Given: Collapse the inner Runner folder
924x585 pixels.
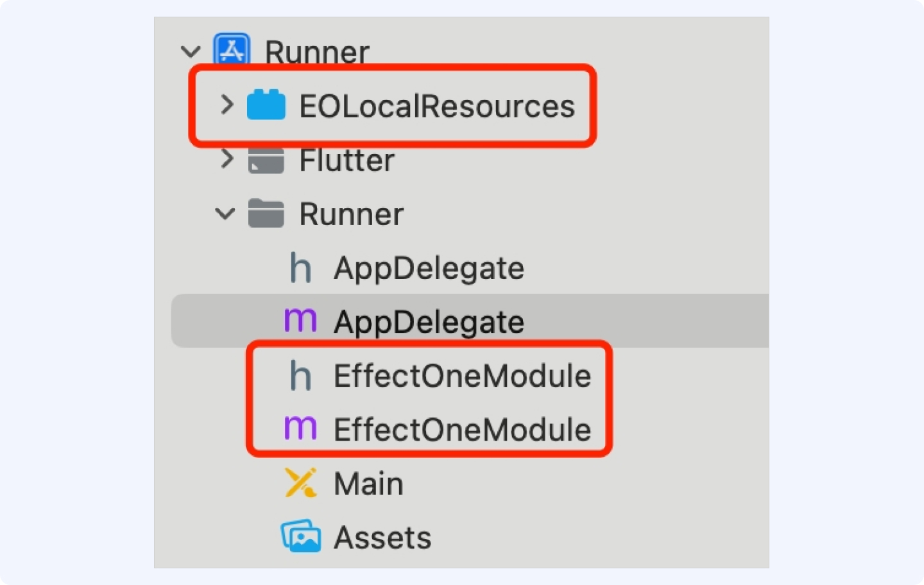Looking at the screenshot, I should (225, 214).
